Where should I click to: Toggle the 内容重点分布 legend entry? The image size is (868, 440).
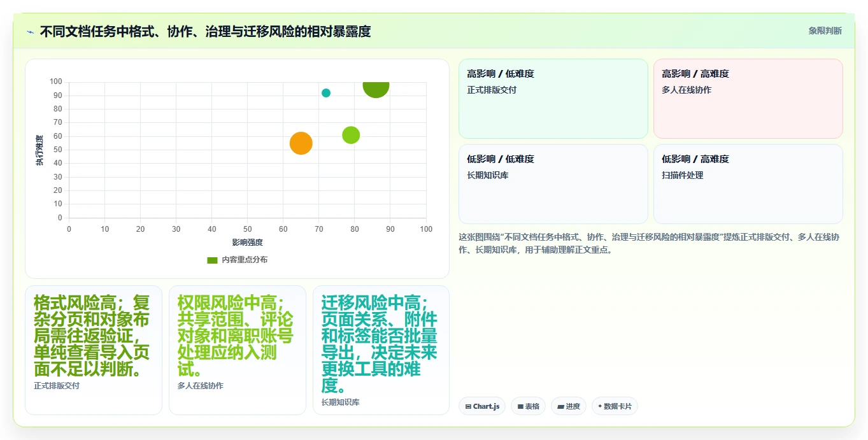(237, 260)
